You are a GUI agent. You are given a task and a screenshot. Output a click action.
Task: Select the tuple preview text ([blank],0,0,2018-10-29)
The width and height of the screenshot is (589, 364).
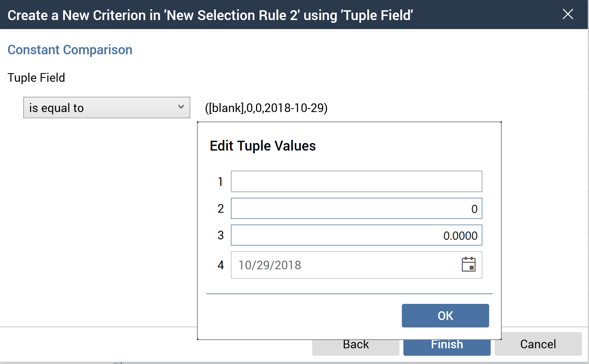tap(266, 108)
